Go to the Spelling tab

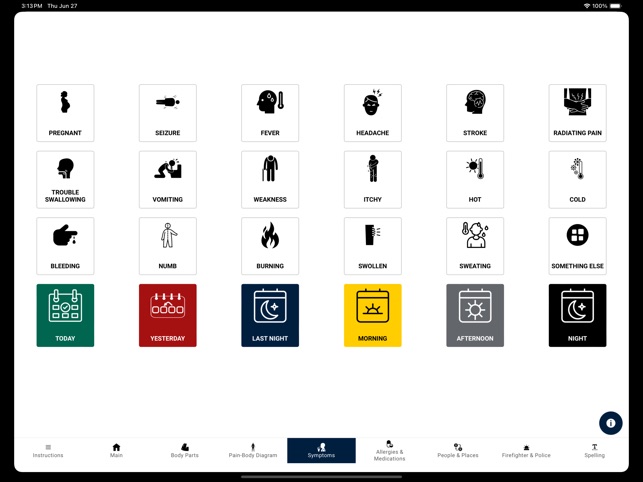[x=595, y=451]
